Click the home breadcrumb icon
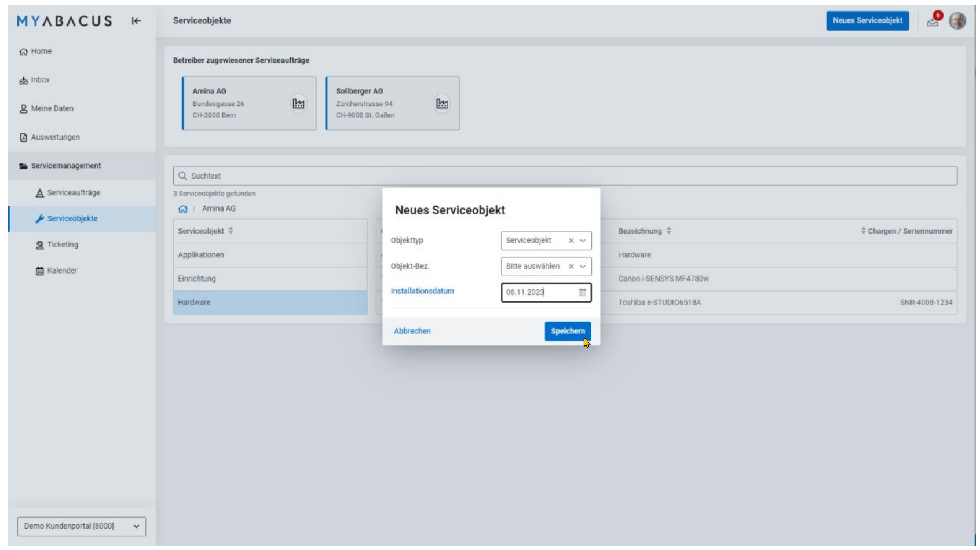Viewport: 980px width, 550px height. click(x=183, y=209)
